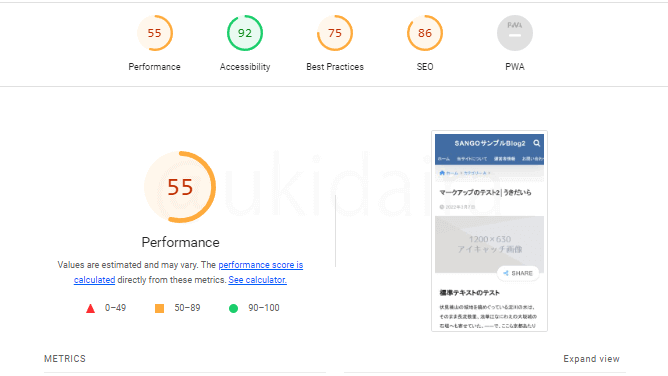Expand the metrics with Expand view
Screen dimensions: 668x376
591,359
